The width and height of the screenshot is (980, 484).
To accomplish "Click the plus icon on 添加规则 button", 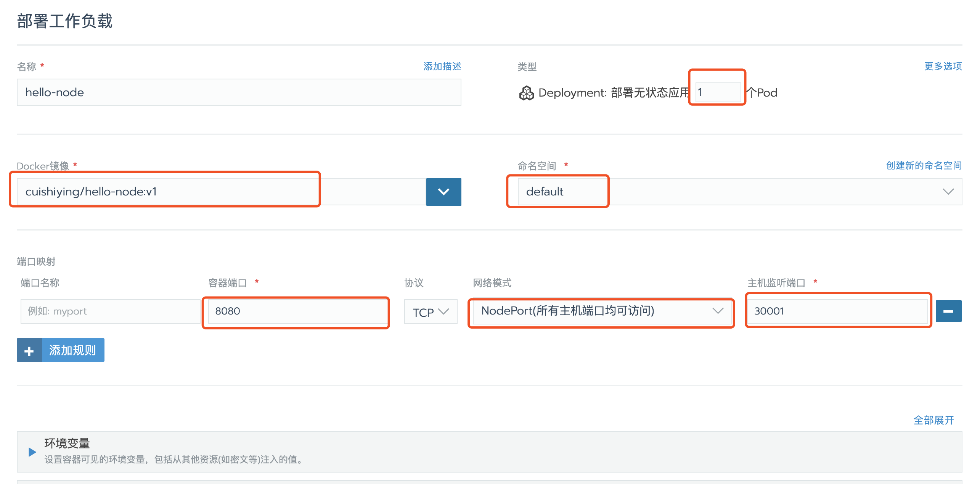I will click(x=29, y=350).
